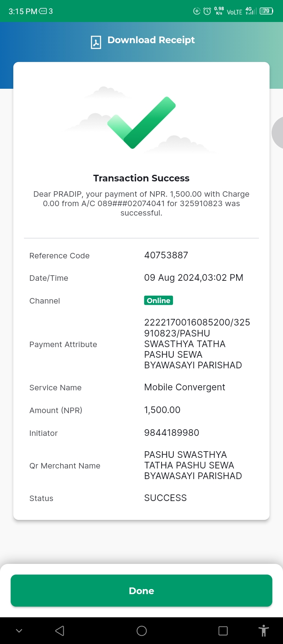Image resolution: width=283 pixels, height=644 pixels.
Task: Select the Online channel badge
Action: 158,300
